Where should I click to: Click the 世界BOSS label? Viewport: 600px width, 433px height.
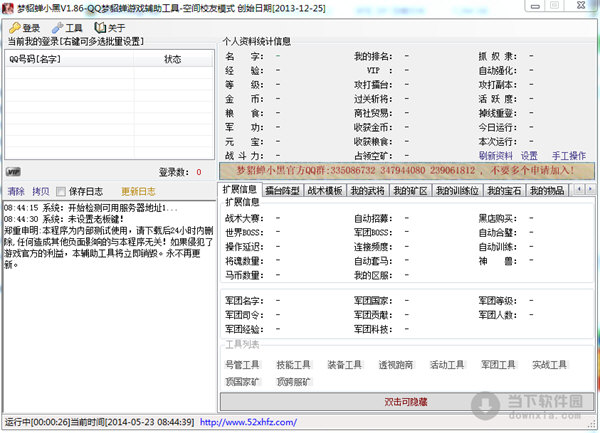(x=244, y=233)
